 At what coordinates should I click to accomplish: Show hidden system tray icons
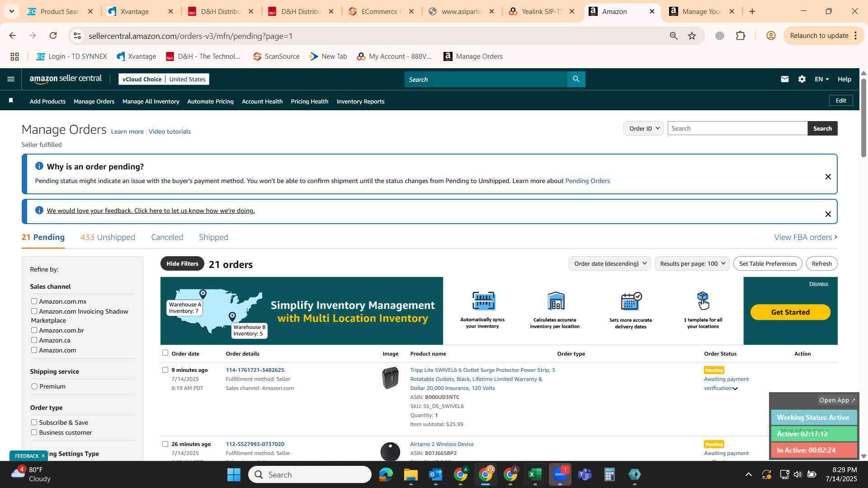(x=748, y=474)
